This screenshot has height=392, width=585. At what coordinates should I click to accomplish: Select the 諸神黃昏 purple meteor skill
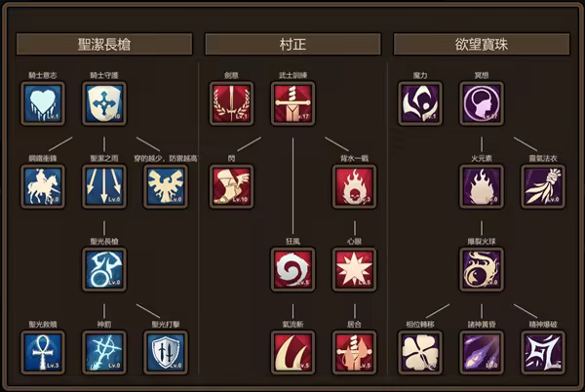point(482,352)
